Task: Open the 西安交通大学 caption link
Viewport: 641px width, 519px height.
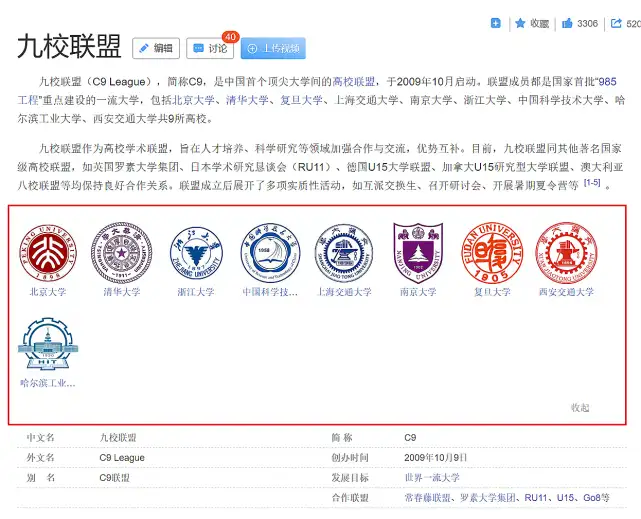Action: click(566, 292)
